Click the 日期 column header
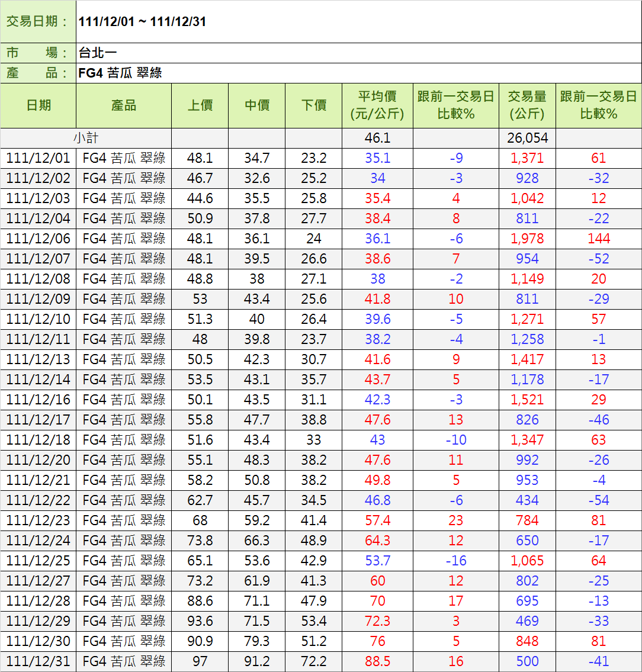 click(38, 105)
